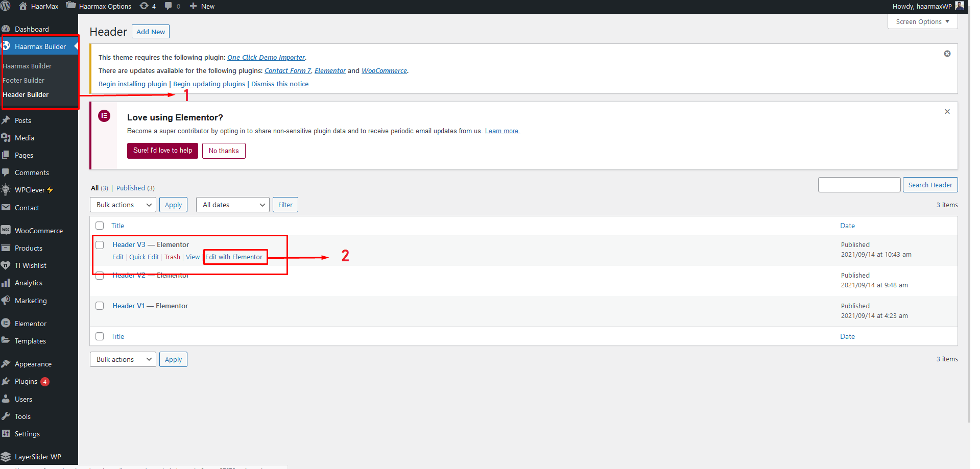Open the top Bulk actions dropdown
The image size is (980, 469).
click(123, 205)
